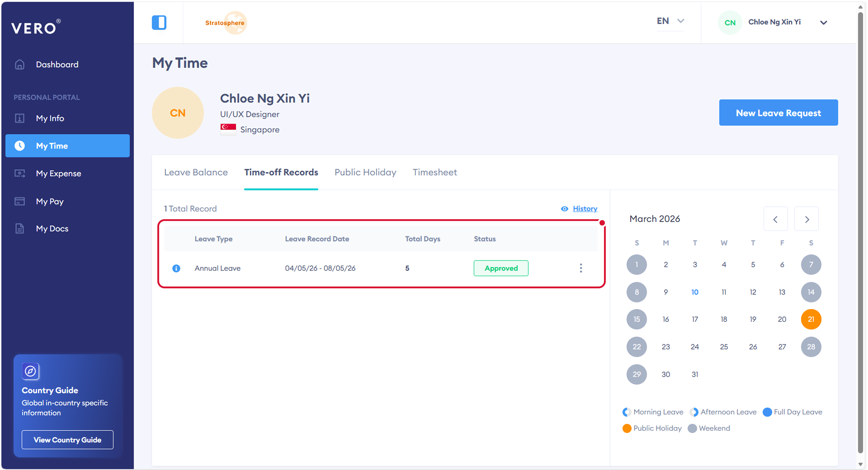Toggle the sidebar collapse icon
Viewport: 868px width, 470px height.
coord(159,22)
